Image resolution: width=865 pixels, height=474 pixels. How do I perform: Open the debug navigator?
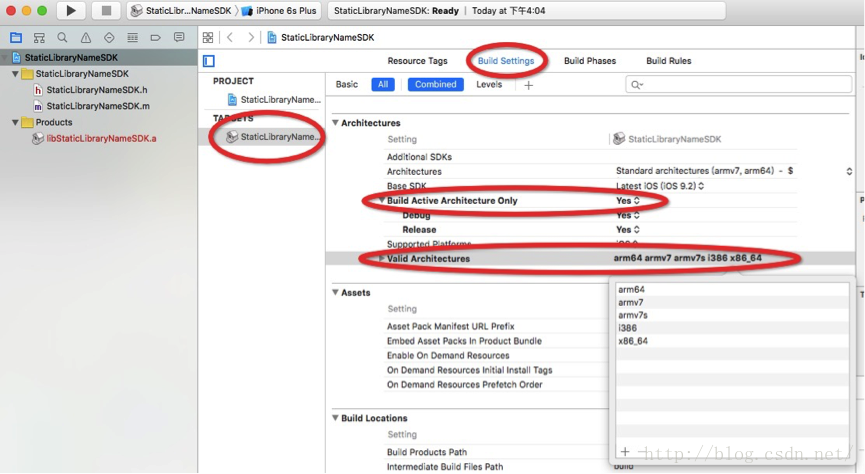coord(132,38)
